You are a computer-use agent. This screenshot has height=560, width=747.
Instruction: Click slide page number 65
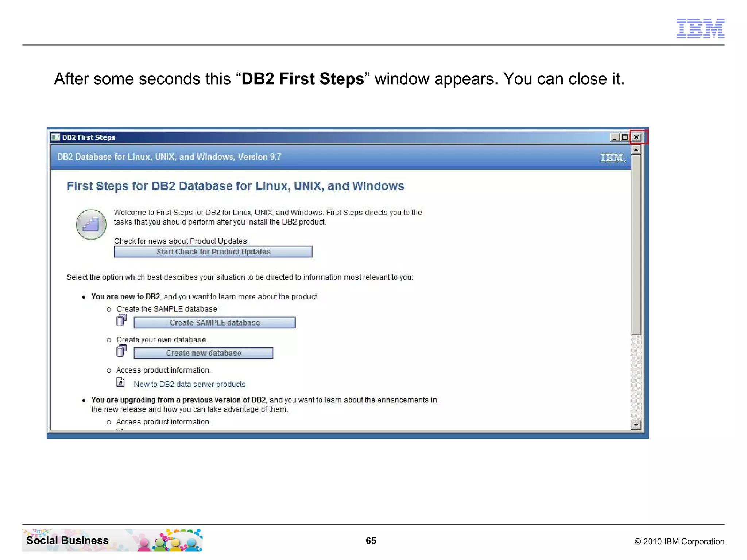coord(371,541)
